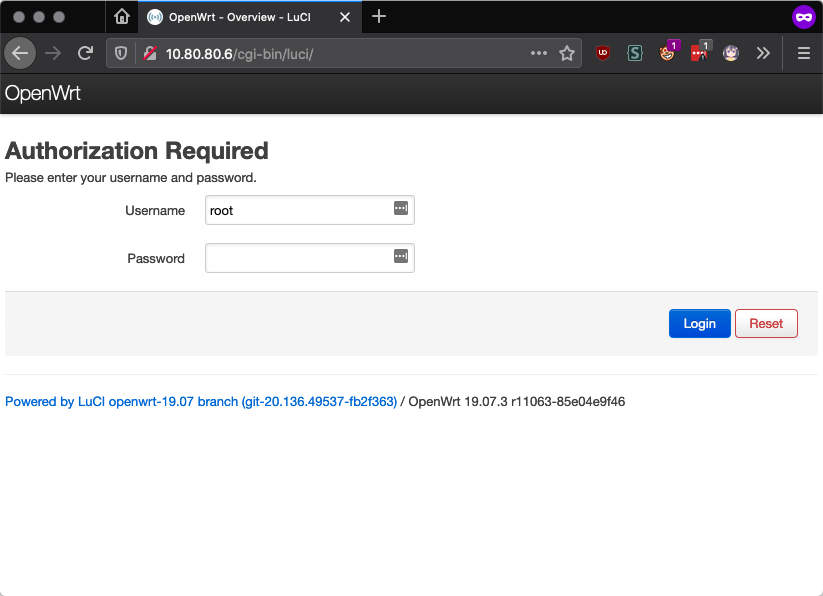Click the private browsing mask icon
The width and height of the screenshot is (823, 596).
(x=804, y=17)
